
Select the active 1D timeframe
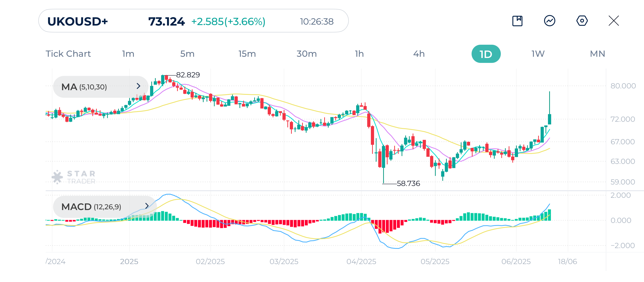pos(486,54)
